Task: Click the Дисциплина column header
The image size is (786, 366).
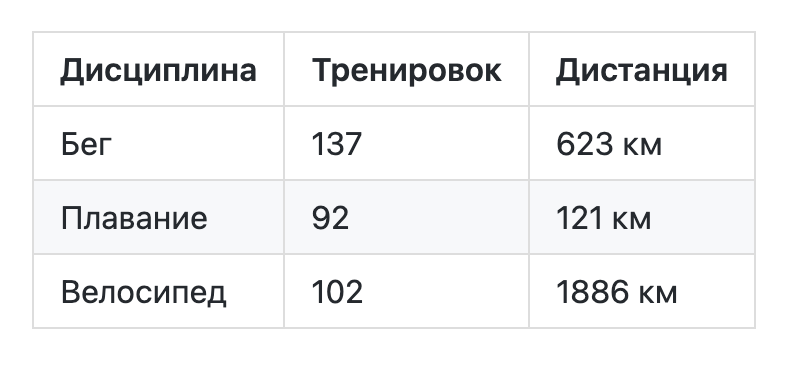Action: (x=158, y=69)
